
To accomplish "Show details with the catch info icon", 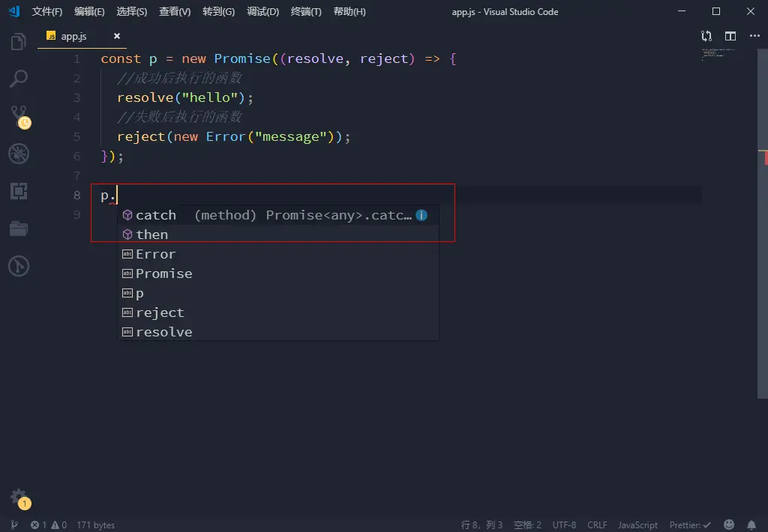I will [x=421, y=215].
